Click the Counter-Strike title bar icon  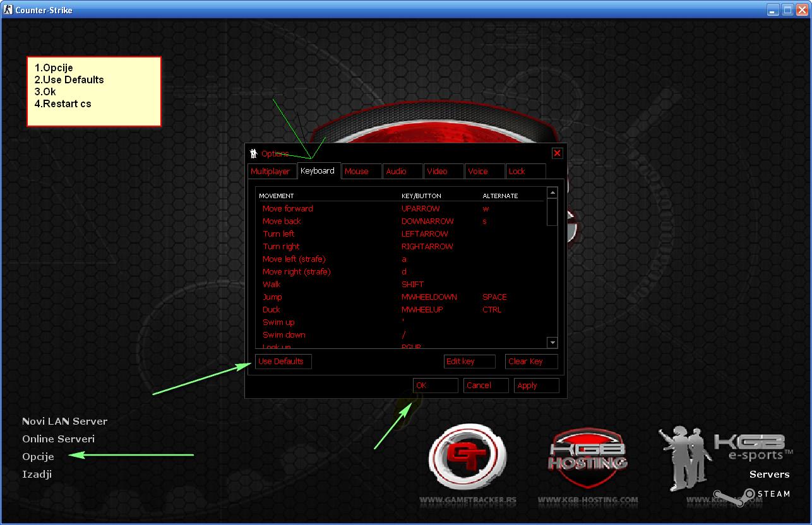(8, 10)
